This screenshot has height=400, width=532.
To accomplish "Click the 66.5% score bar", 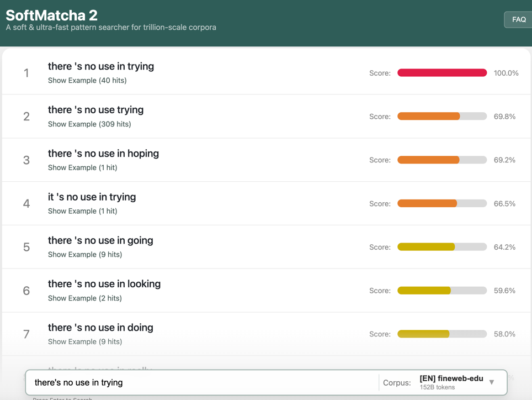I will (x=442, y=203).
